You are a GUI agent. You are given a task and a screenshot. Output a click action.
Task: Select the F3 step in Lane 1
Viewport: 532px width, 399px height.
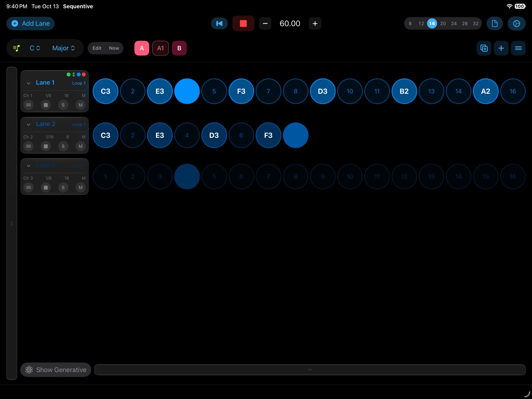241,91
